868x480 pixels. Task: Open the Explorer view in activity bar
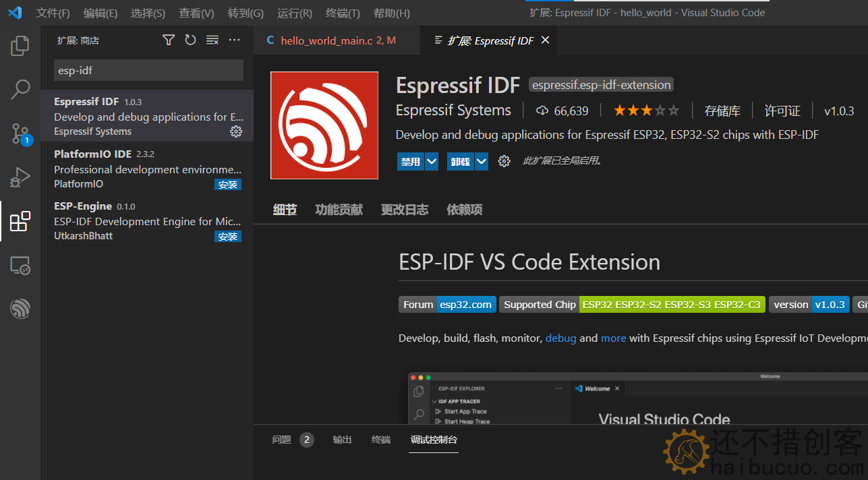pos(20,46)
